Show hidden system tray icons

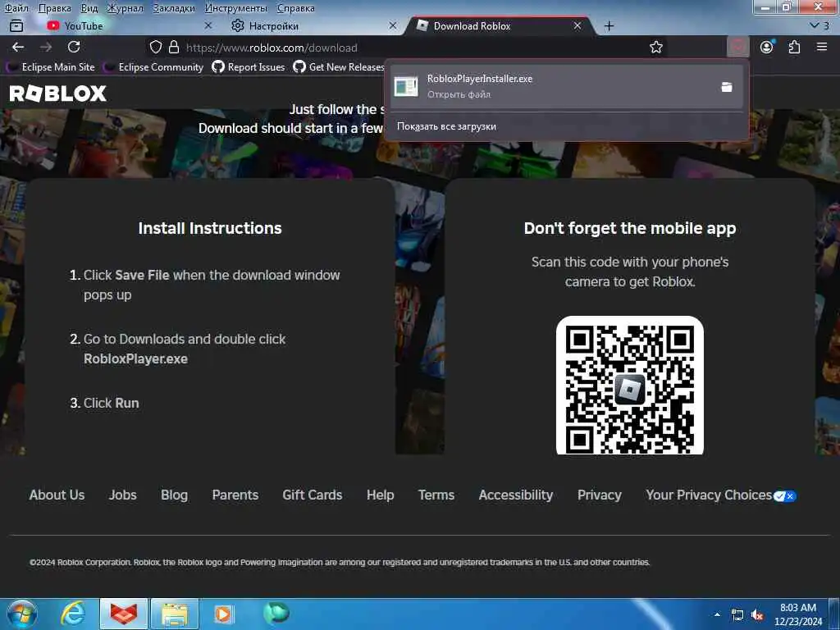(x=717, y=614)
